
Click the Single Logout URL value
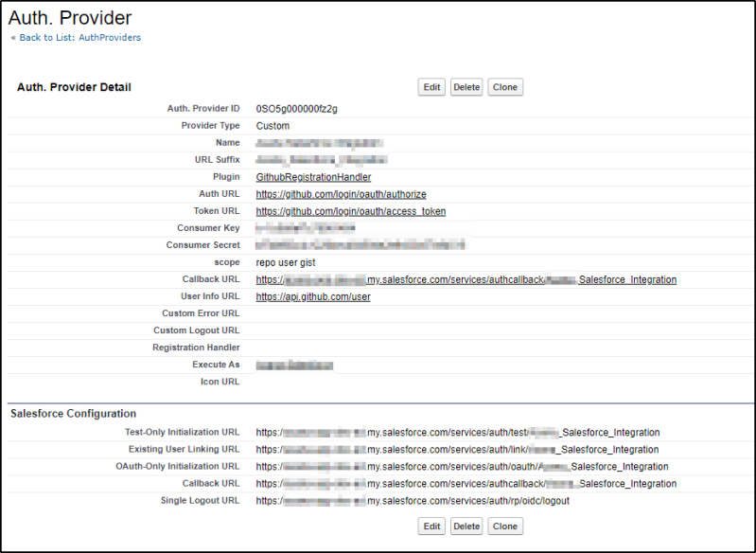413,501
